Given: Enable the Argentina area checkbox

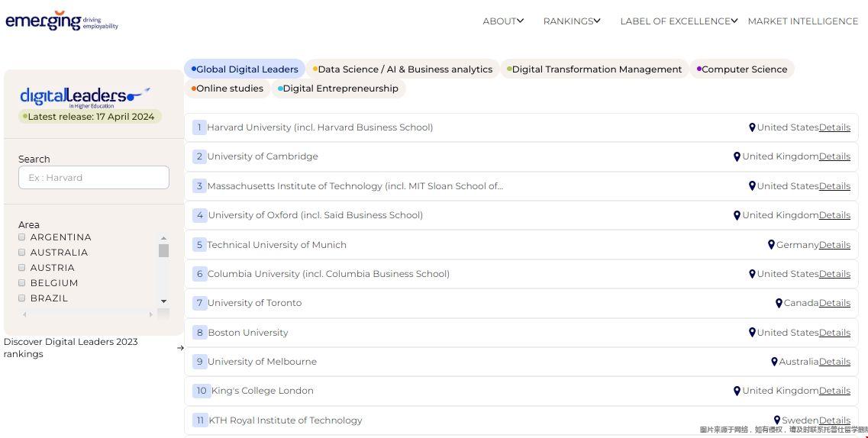Looking at the screenshot, I should pos(22,237).
